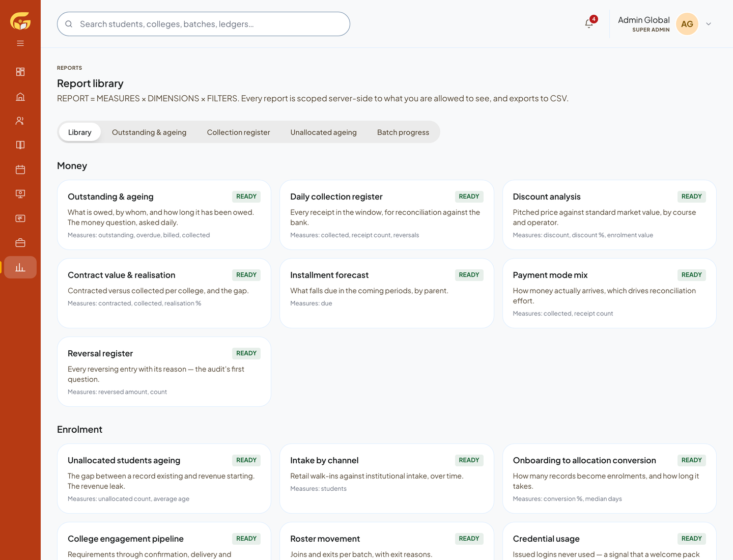Screen dimensions: 733x560
Task: Open the rupee payment card sidebar icon
Action: [20, 218]
